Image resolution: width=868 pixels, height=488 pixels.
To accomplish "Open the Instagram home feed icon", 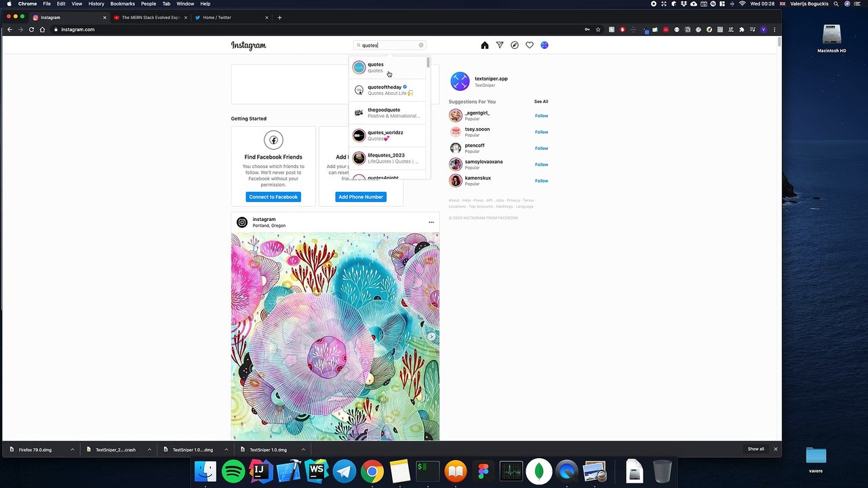I will click(x=484, y=45).
